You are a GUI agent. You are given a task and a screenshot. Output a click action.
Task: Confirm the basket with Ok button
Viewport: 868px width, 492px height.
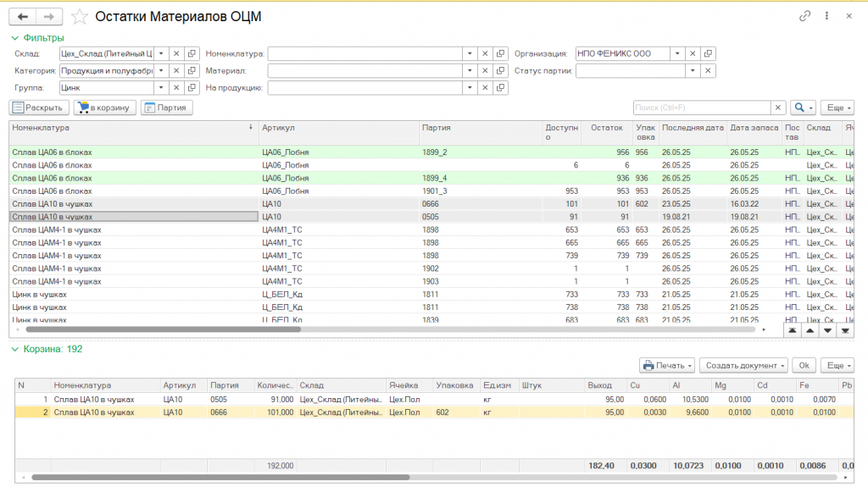coord(804,366)
